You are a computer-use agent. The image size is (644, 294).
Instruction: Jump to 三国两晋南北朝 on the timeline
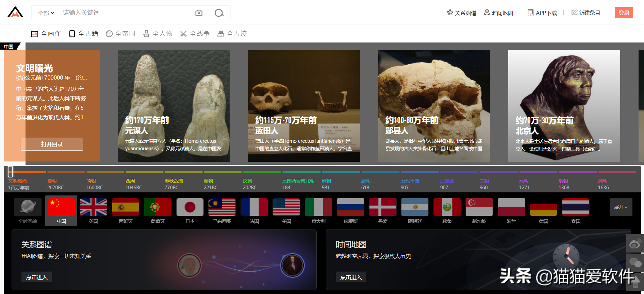pos(298,184)
